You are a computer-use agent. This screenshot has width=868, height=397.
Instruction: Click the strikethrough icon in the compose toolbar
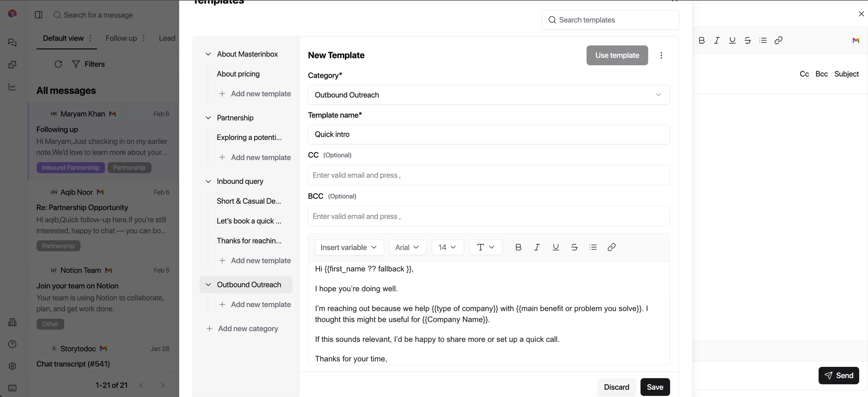(x=747, y=40)
